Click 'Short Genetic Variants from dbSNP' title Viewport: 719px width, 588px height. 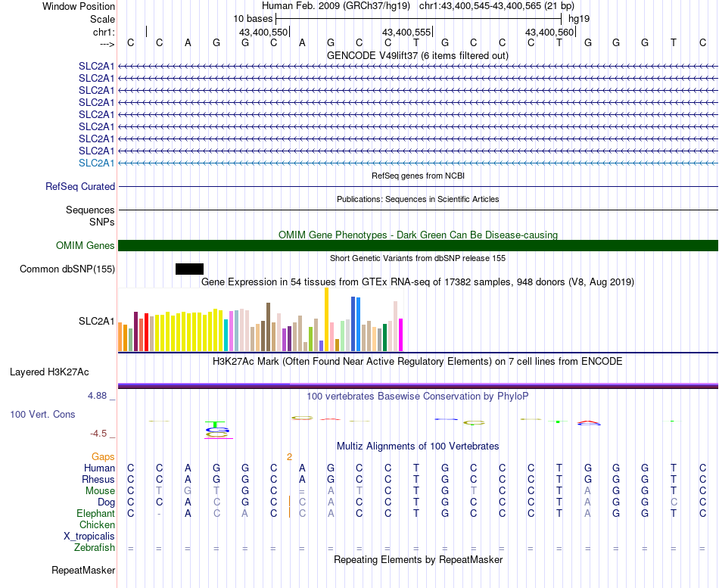coord(418,258)
